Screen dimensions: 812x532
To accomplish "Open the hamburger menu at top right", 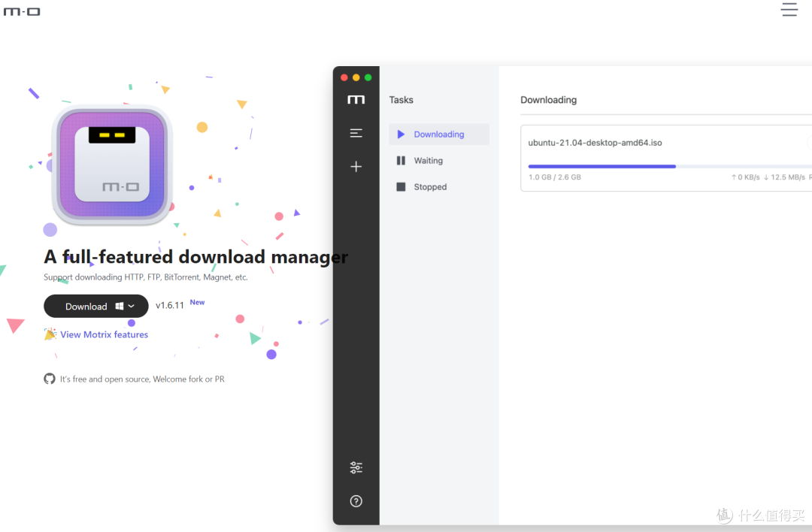I will click(x=789, y=9).
